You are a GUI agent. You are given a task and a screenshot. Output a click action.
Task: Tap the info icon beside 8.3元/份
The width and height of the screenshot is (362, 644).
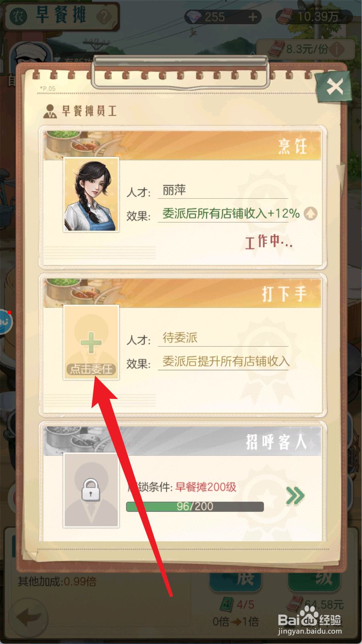[337, 50]
